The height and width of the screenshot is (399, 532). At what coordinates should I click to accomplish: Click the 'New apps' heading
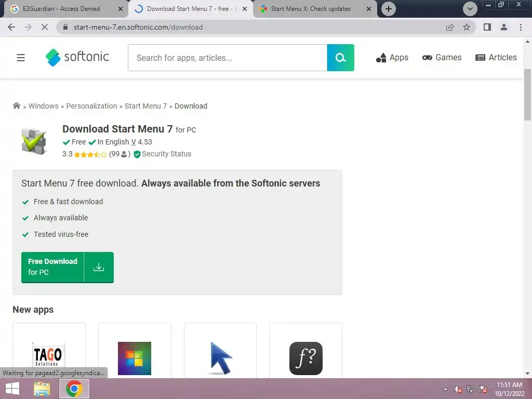click(x=33, y=310)
